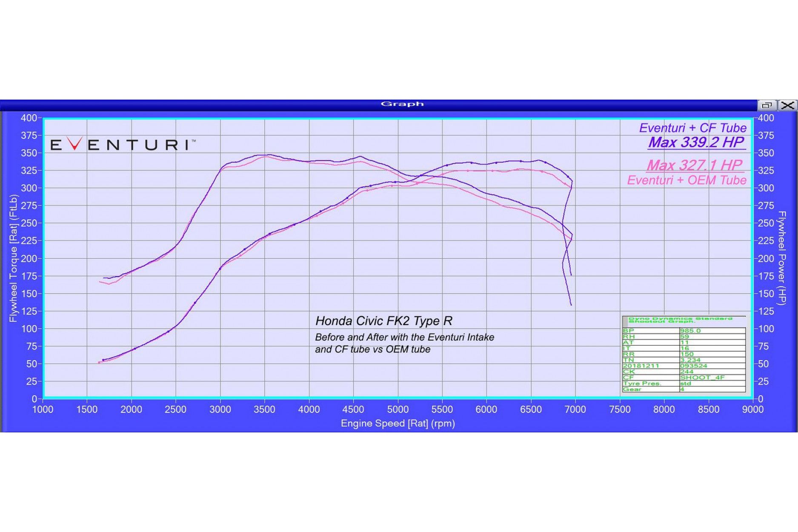Viewport: 798px width, 532px height.
Task: Click the BP value 985.0 row
Action: (x=684, y=331)
